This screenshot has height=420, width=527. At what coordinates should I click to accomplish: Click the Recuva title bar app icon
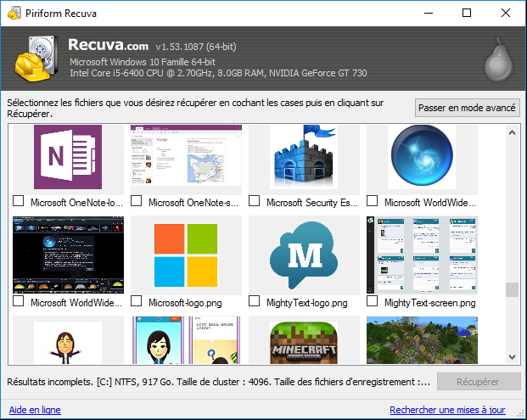(14, 13)
